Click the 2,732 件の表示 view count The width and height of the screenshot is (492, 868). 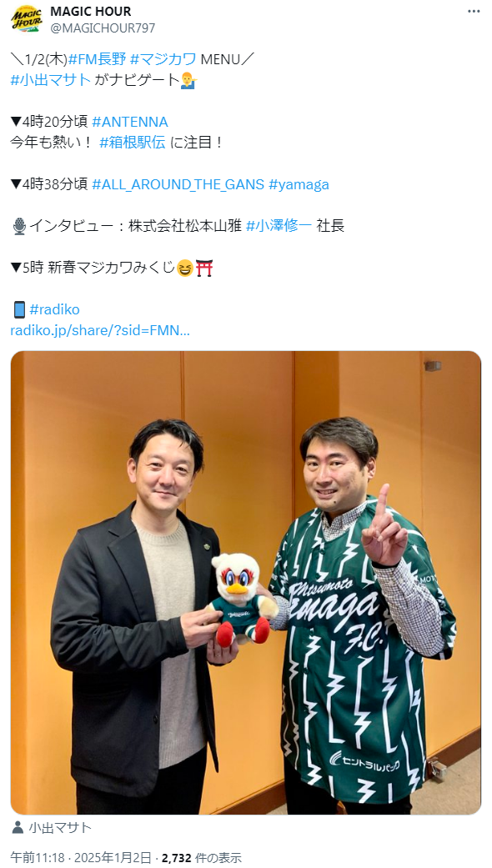(x=202, y=857)
